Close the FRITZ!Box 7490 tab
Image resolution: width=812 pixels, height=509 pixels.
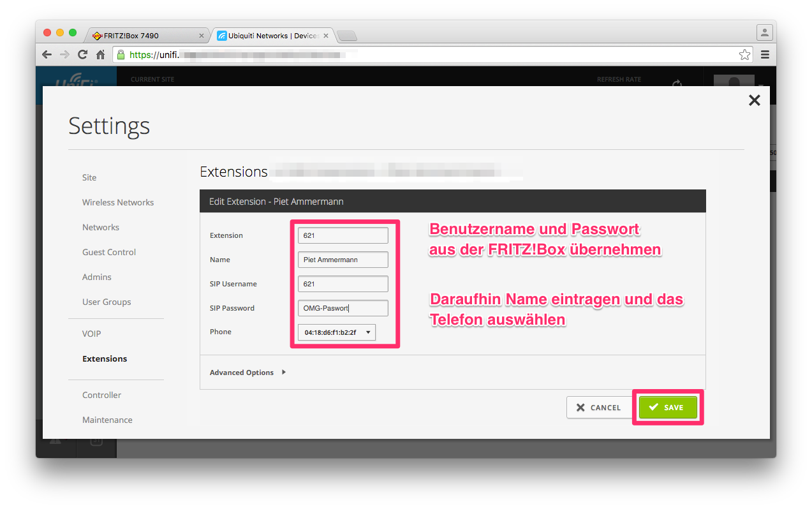202,36
